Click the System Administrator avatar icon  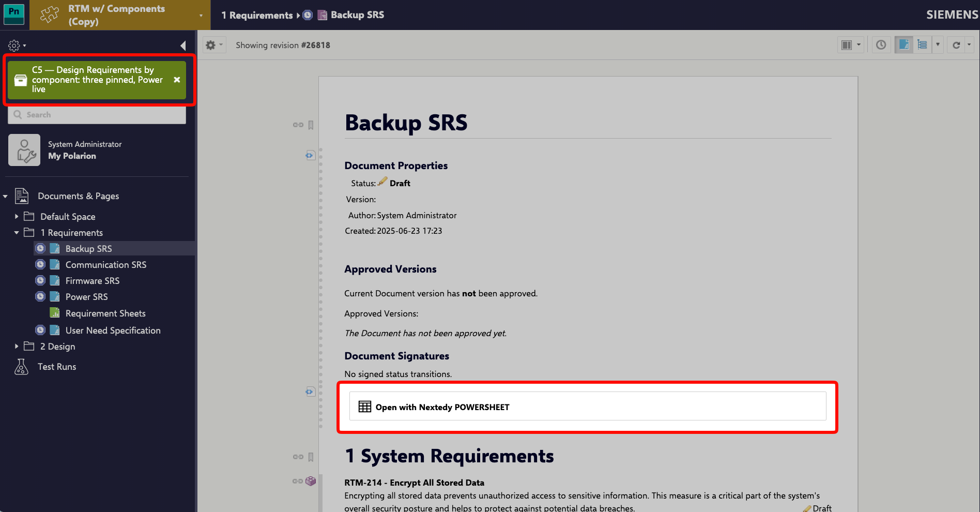(x=24, y=150)
